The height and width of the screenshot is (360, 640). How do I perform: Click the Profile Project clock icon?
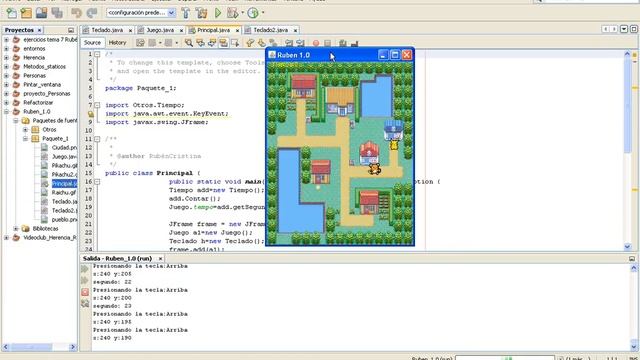(253, 13)
